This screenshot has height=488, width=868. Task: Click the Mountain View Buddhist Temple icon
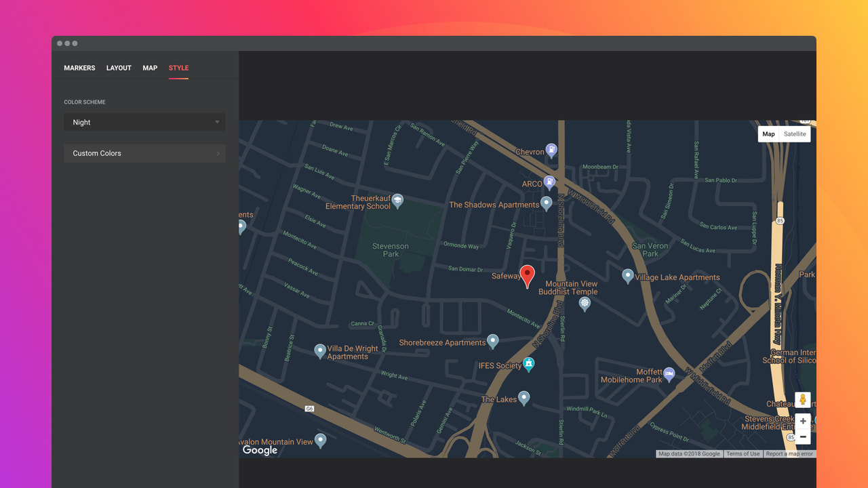coord(585,303)
